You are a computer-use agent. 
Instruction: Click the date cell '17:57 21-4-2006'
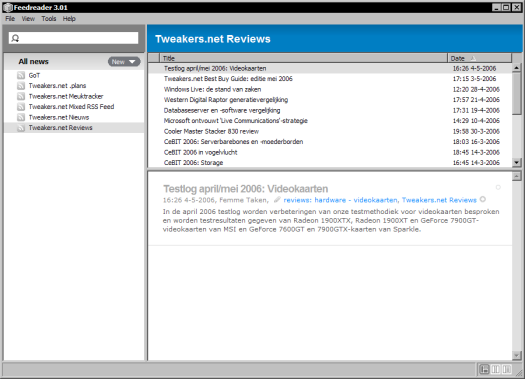click(x=476, y=100)
